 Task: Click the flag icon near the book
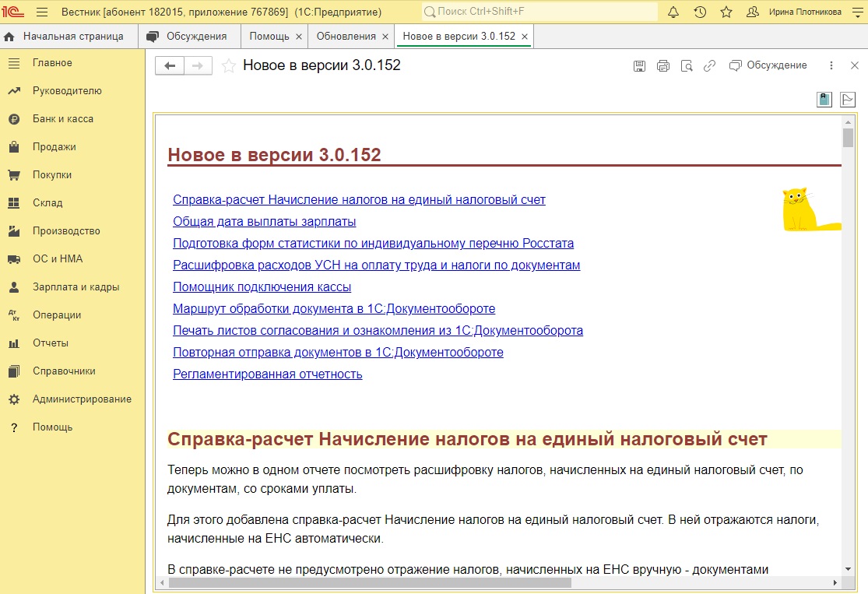[x=848, y=100]
